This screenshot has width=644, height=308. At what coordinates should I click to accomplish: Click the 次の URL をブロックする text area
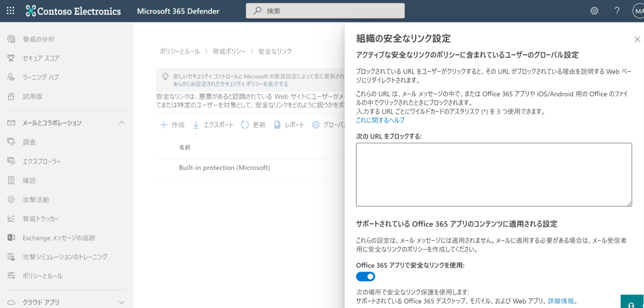coord(494,174)
